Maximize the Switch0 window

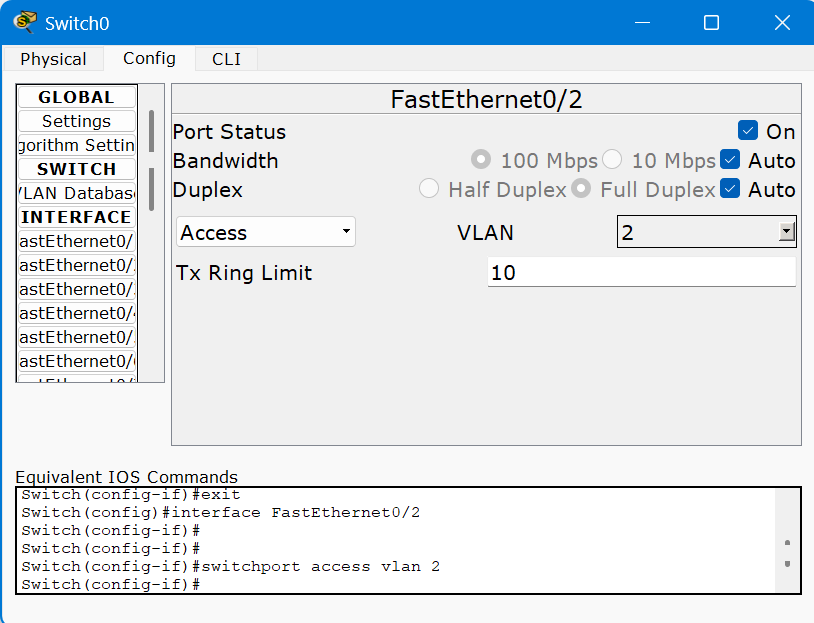coord(711,22)
